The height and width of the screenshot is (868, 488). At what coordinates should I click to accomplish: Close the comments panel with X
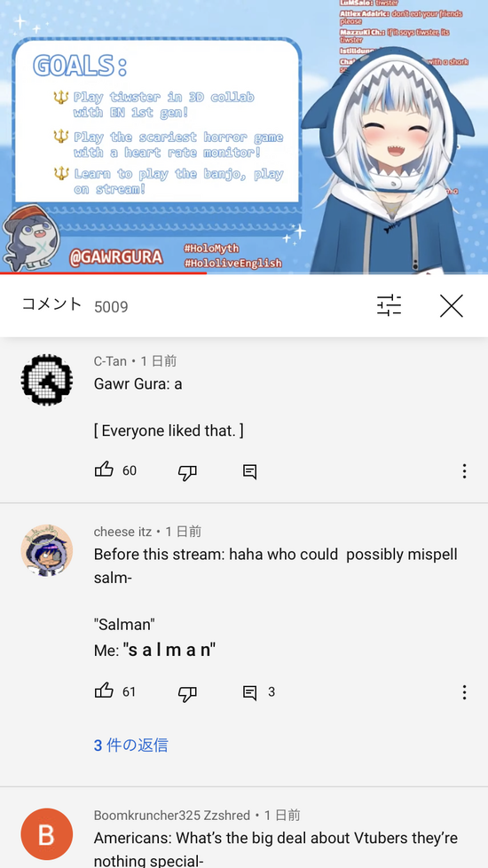click(452, 305)
